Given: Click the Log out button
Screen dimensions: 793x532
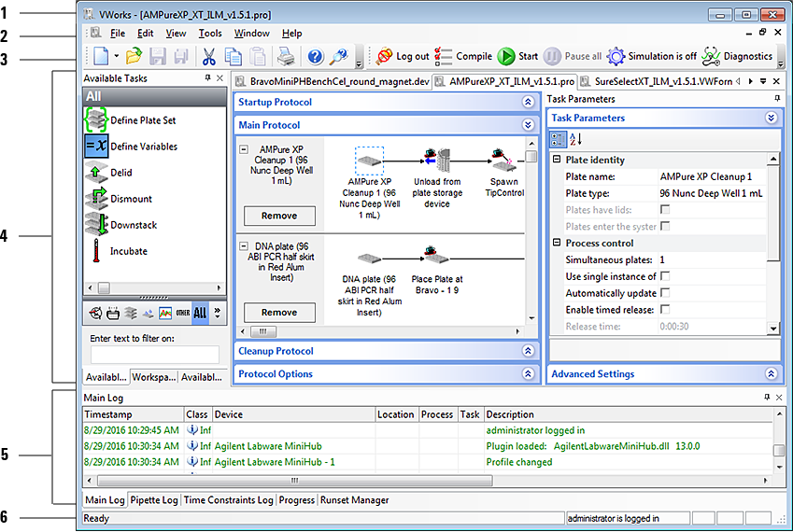Looking at the screenshot, I should coord(403,56).
